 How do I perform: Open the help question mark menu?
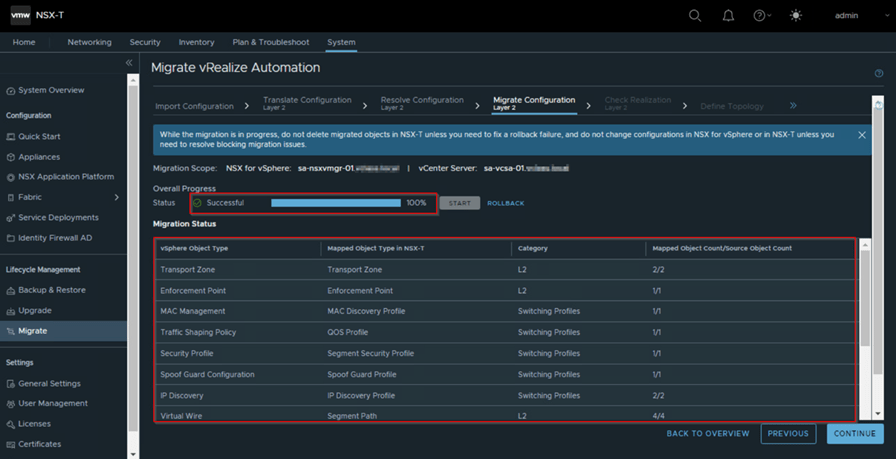tap(761, 16)
